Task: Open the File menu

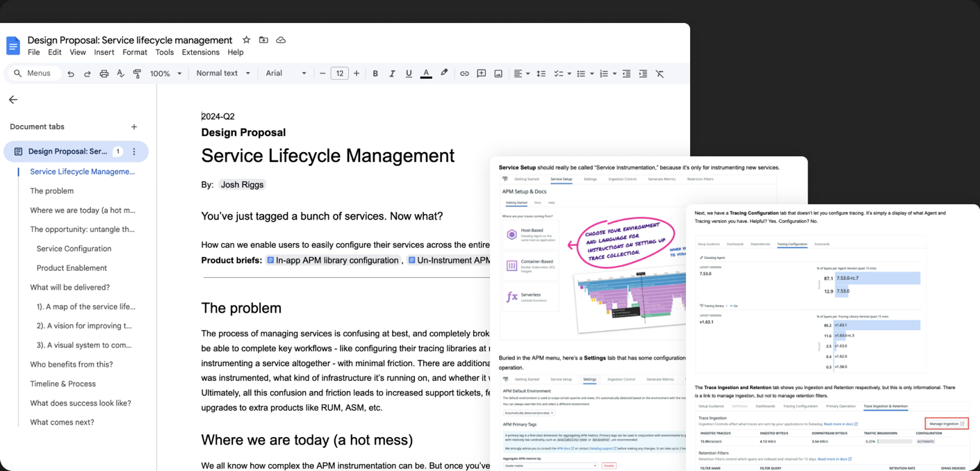Action: click(33, 52)
